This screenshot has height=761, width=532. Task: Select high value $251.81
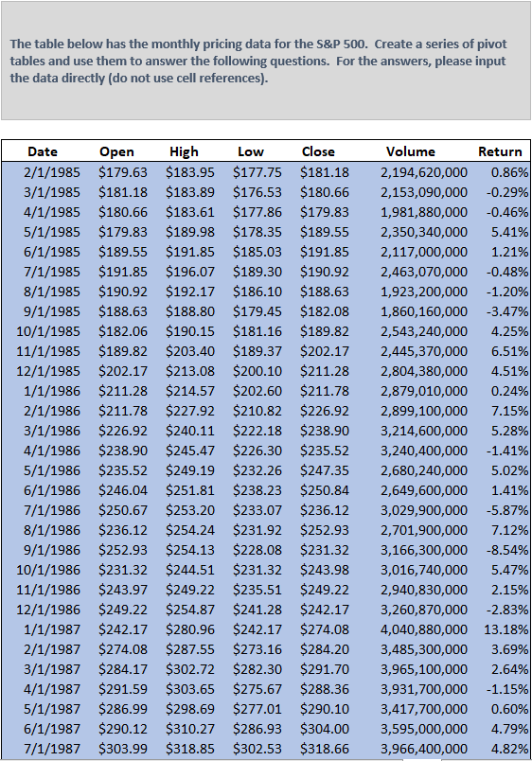[189, 490]
